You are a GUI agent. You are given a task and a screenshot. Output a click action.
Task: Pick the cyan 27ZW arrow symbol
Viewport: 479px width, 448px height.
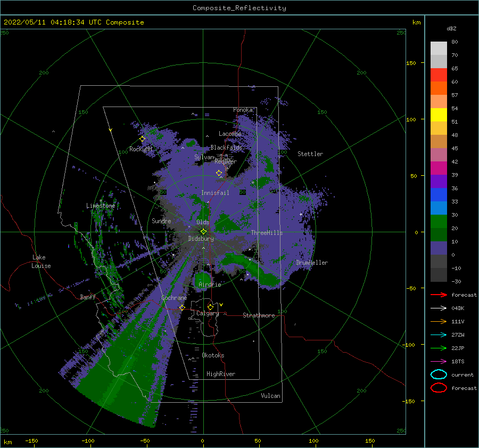pos(439,335)
